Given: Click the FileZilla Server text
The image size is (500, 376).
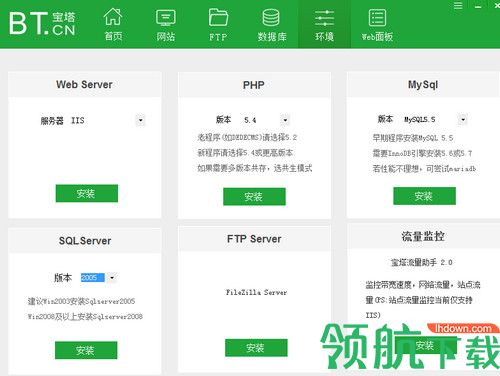Looking at the screenshot, I should tap(256, 292).
